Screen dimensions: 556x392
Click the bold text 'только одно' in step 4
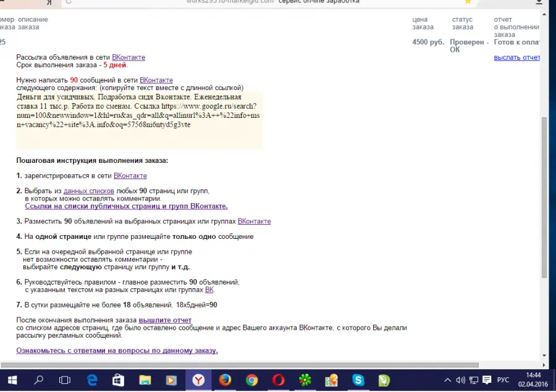pyautogui.click(x=194, y=237)
